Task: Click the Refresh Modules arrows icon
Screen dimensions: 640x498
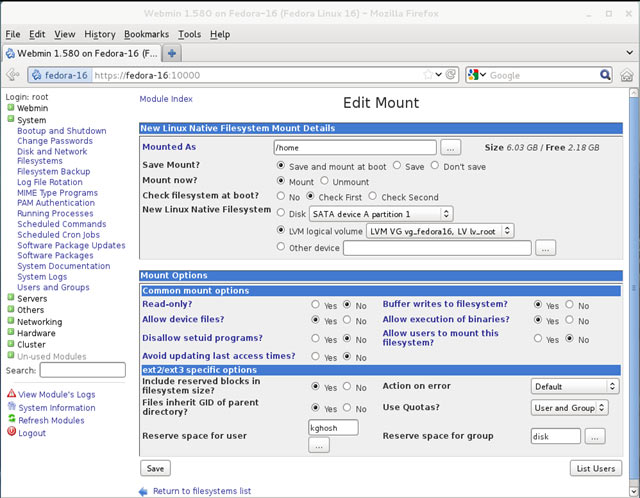Action: pos(11,419)
